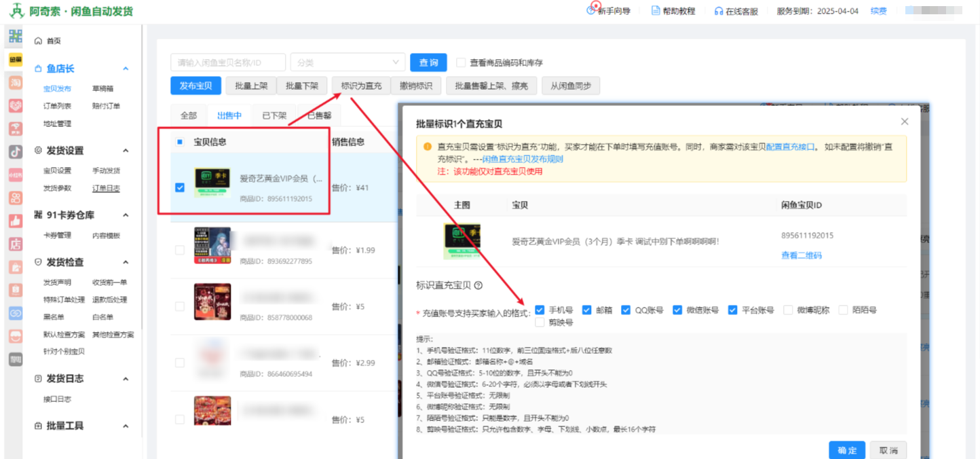The image size is (980, 459).
Task: Select the blue chain-link sidebar icon
Action: (15, 314)
